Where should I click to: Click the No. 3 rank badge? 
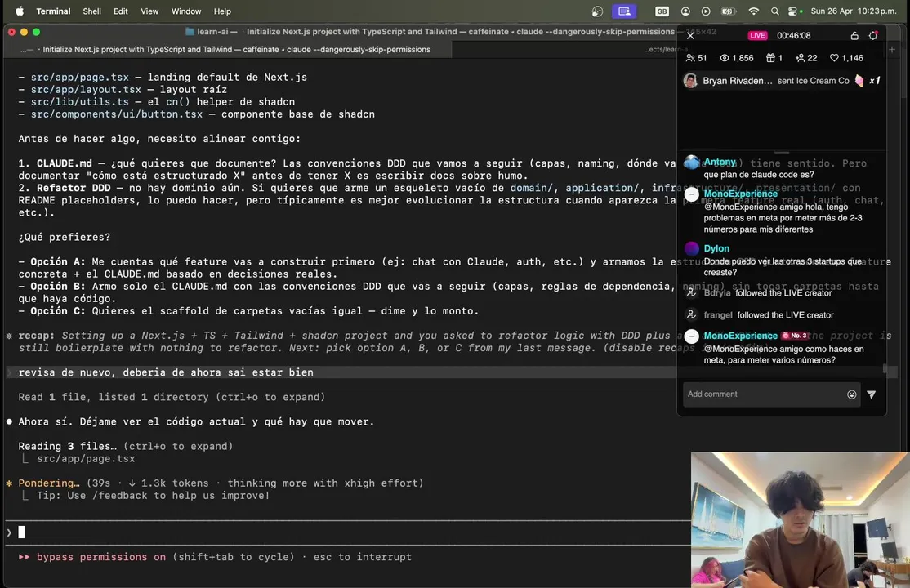pyautogui.click(x=794, y=336)
